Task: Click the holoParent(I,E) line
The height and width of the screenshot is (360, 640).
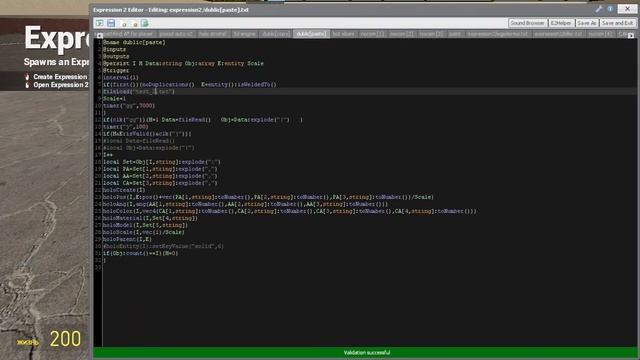Action: 127,240
